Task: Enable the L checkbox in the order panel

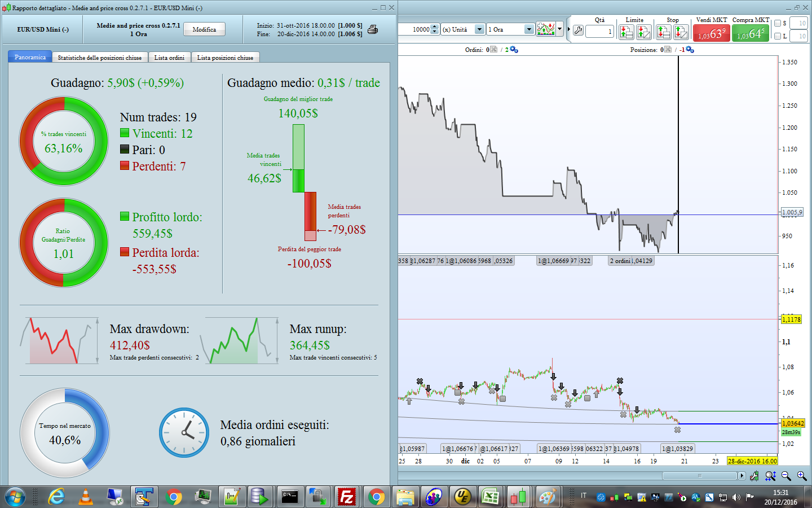Action: (x=778, y=36)
